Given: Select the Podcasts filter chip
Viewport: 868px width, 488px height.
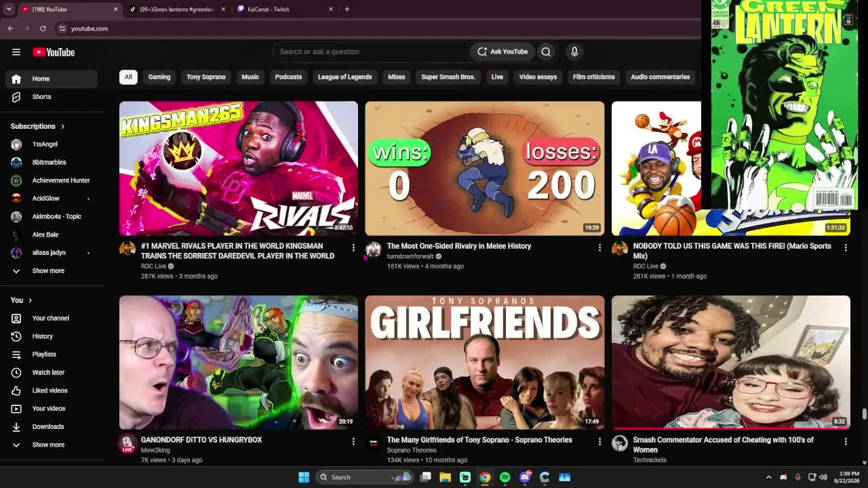Looking at the screenshot, I should (288, 77).
